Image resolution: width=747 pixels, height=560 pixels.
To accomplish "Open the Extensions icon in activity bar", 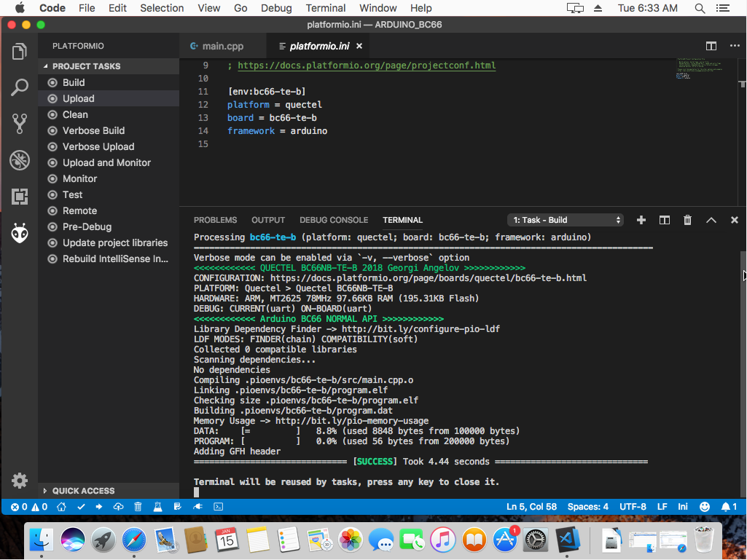I will pos(20,196).
